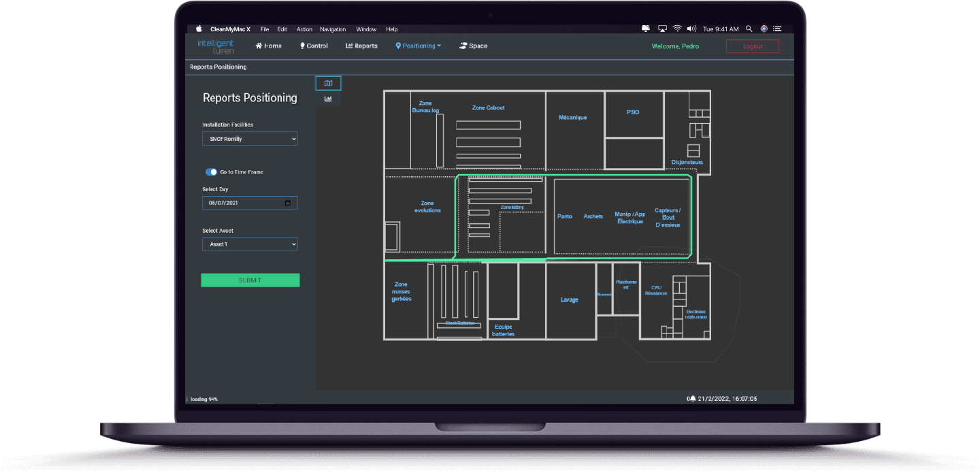Screen dimensions: 980x473
Task: Open the Installation Facilities dropdown
Action: coord(250,139)
